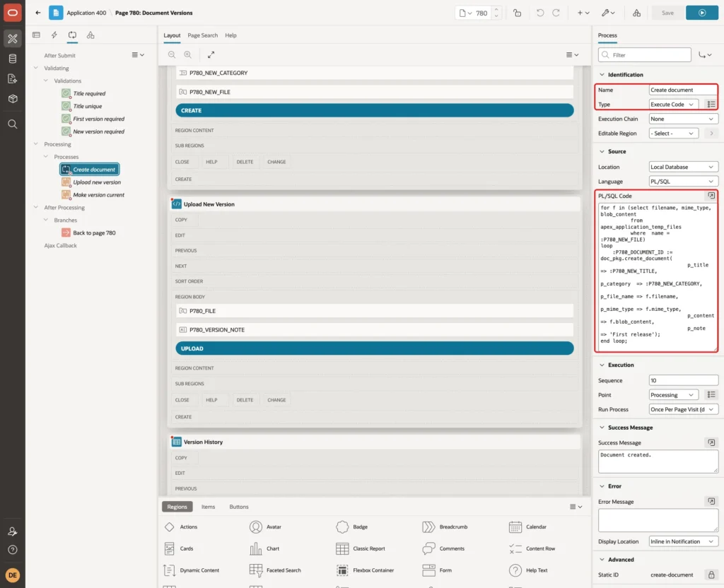Redo the last change
Image resolution: width=724 pixels, height=588 pixels.
tap(556, 13)
